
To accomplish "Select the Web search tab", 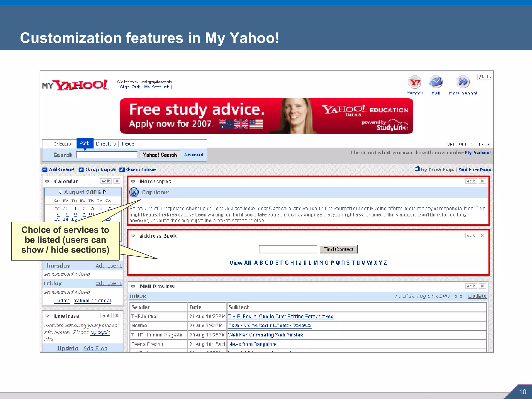I will coord(85,143).
